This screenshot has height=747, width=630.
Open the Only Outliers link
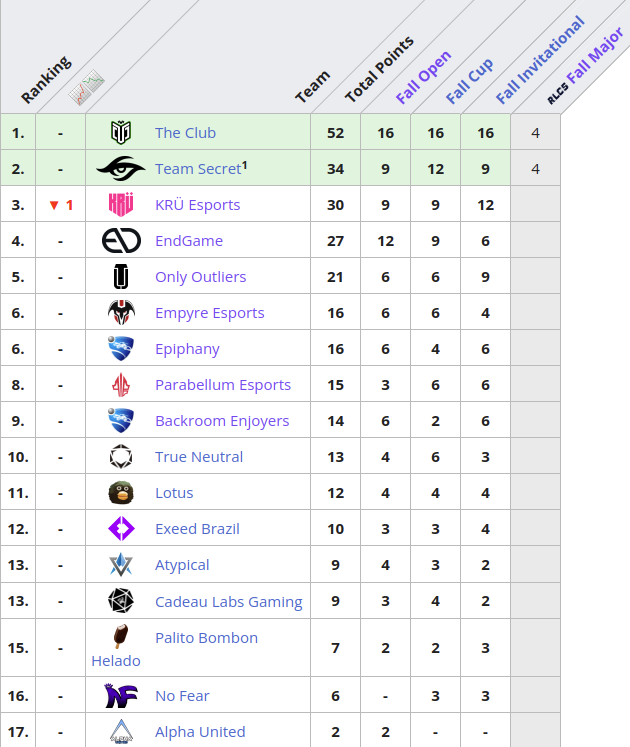click(x=201, y=277)
